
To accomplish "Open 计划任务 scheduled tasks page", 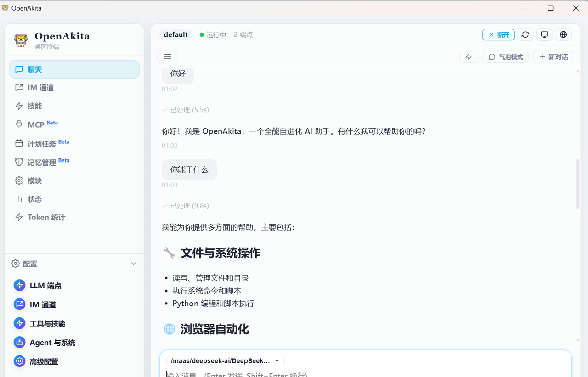I will coord(74,143).
